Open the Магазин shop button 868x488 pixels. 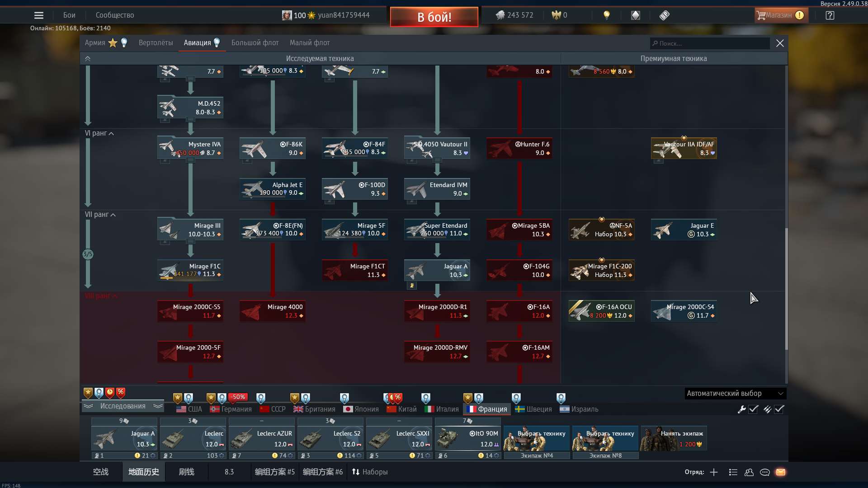779,15
